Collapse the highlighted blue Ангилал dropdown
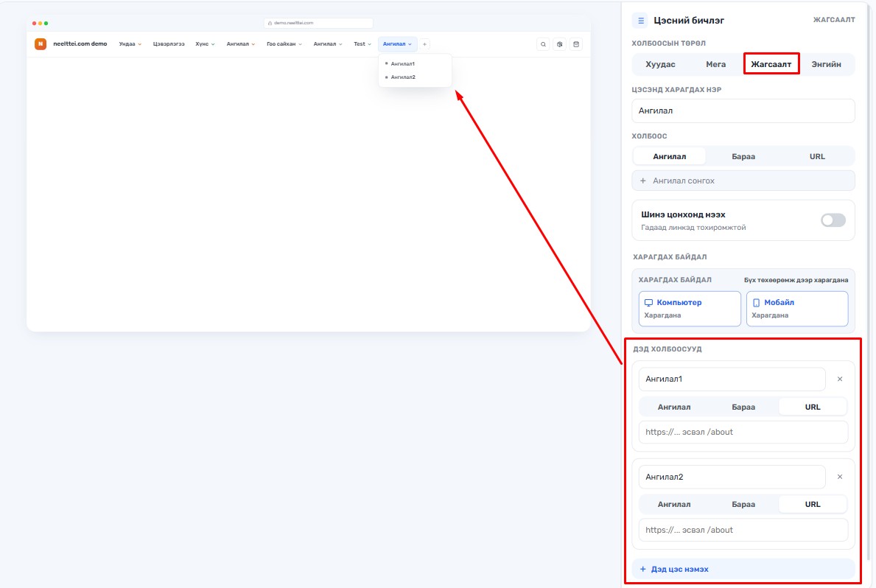 397,44
